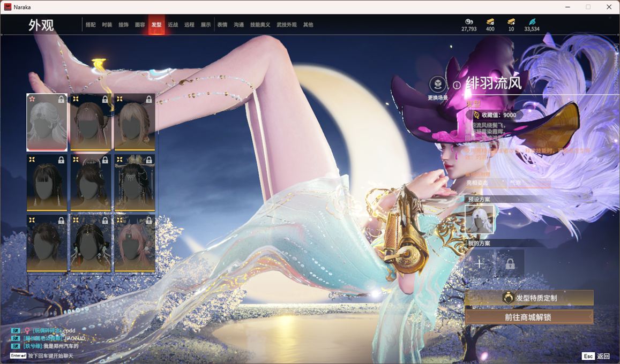
Task: Select the 技能奥义 tab
Action: tap(260, 25)
